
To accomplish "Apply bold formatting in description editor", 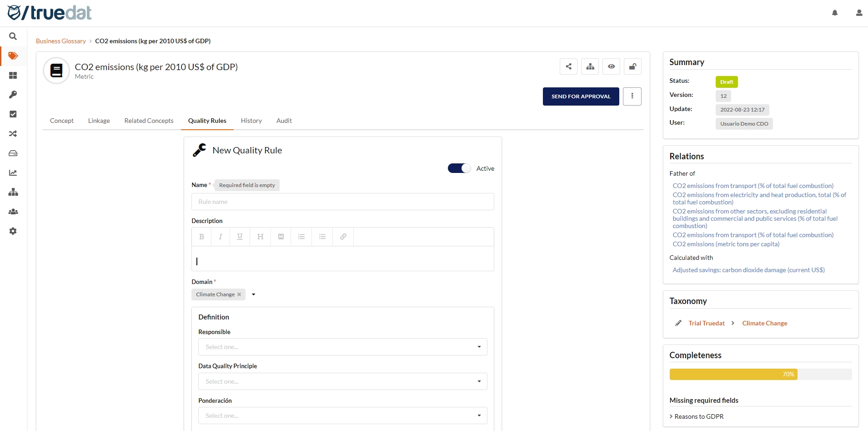I will click(201, 237).
